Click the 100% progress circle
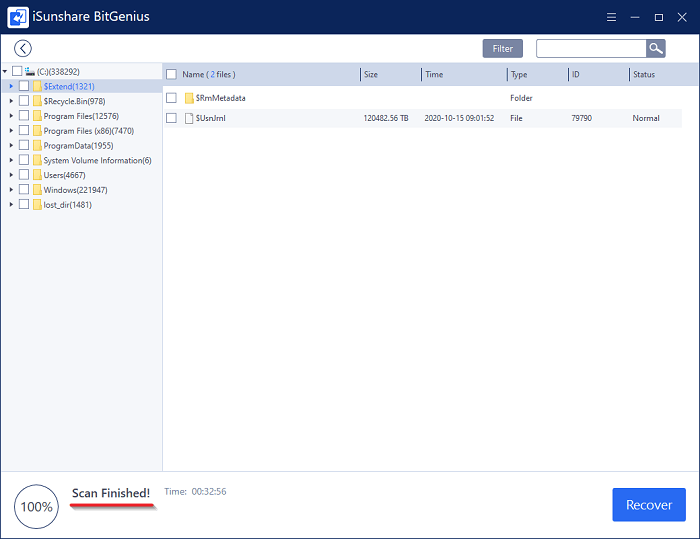Screen dimensions: 700x539 coord(37,506)
